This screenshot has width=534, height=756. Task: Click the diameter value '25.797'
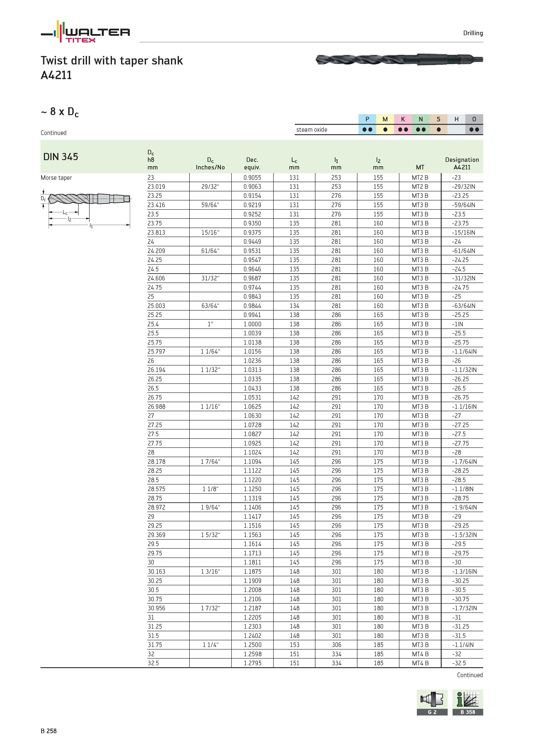[156, 352]
